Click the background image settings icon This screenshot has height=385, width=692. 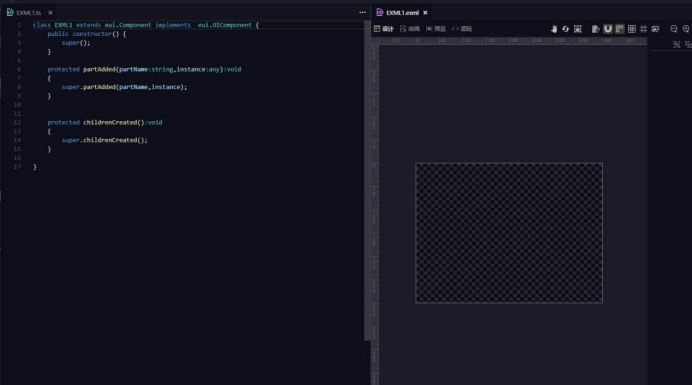click(x=655, y=29)
